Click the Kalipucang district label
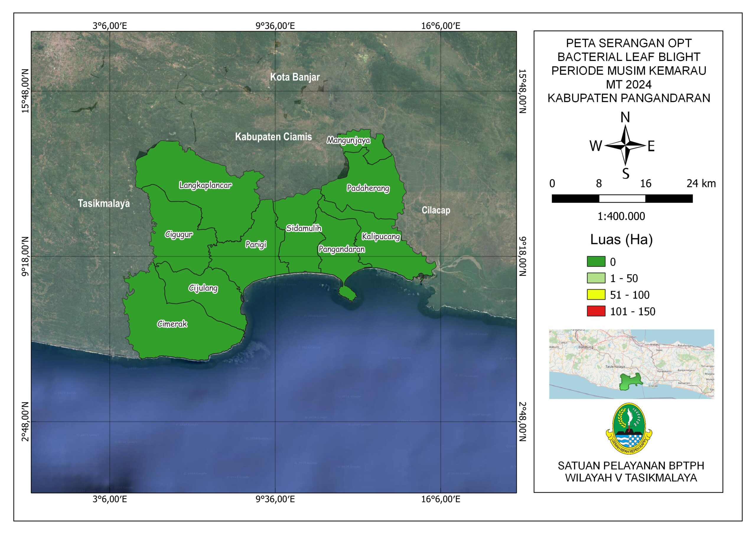Viewport: 756px width, 534px height. point(381,237)
